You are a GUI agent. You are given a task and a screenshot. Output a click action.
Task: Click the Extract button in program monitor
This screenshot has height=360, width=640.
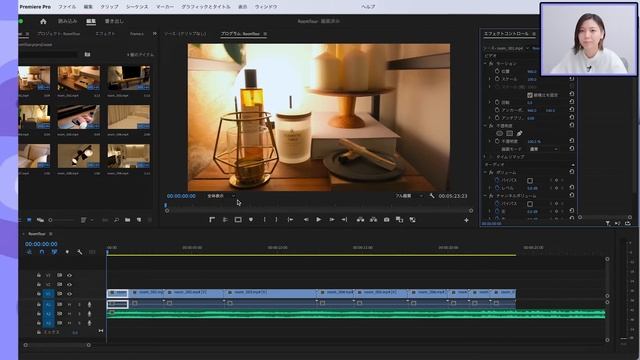373,220
